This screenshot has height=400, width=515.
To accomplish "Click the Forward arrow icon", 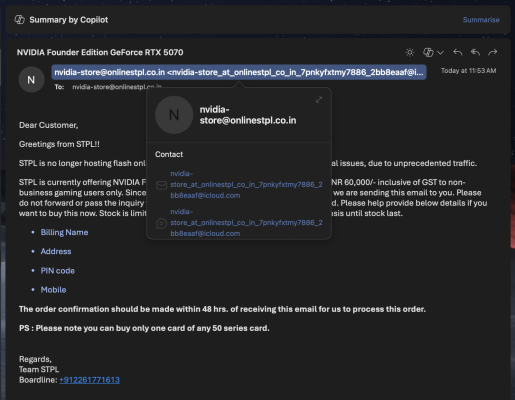I will (x=493, y=52).
